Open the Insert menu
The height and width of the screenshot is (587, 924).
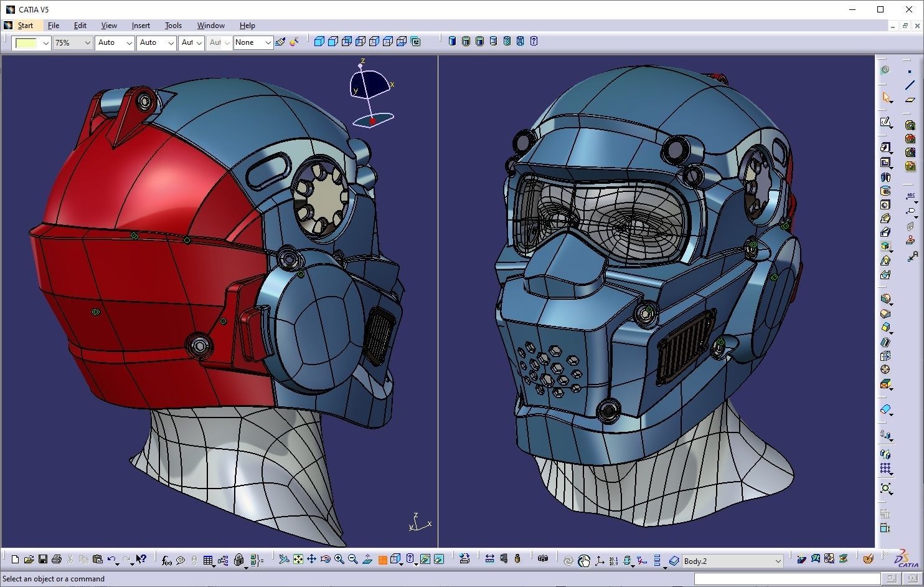click(141, 26)
